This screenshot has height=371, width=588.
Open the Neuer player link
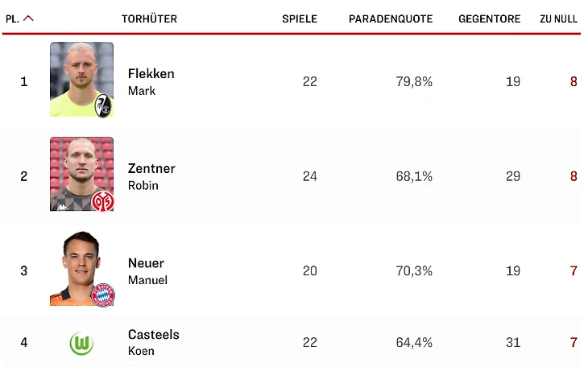click(146, 263)
